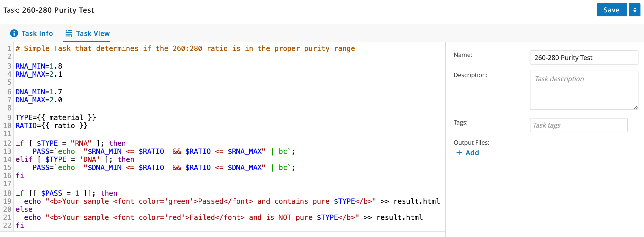Click the fi keyword on line 16
Viewport: 644px width, 237px height.
click(x=20, y=175)
